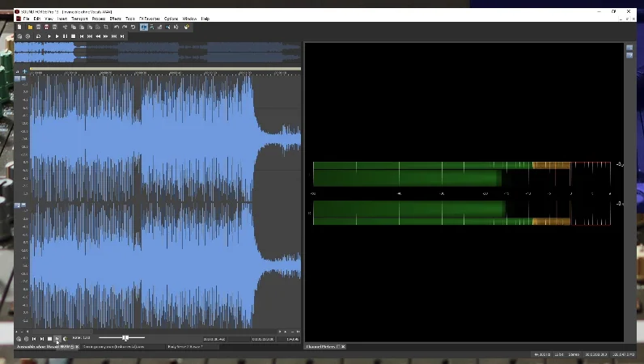
Task: Close the Channel Meters panel tab
Action: point(343,347)
